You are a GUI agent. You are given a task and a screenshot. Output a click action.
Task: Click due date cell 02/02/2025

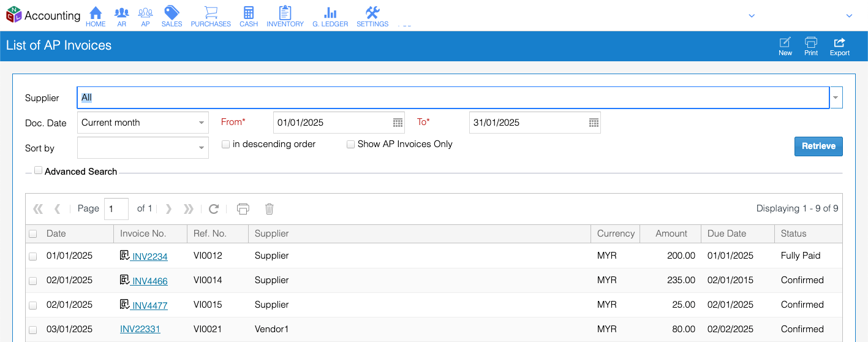click(x=731, y=329)
